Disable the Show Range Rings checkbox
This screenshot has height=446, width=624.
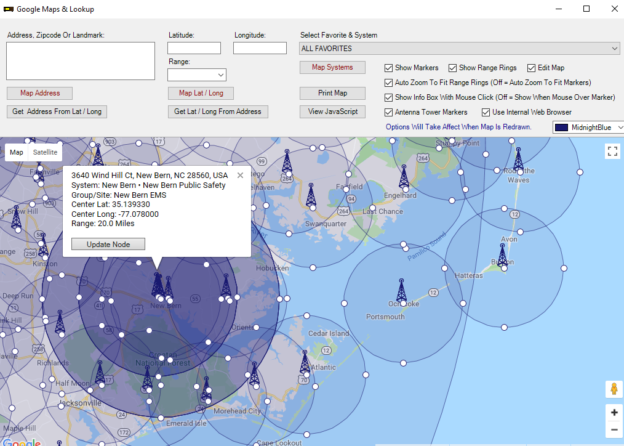tap(453, 67)
